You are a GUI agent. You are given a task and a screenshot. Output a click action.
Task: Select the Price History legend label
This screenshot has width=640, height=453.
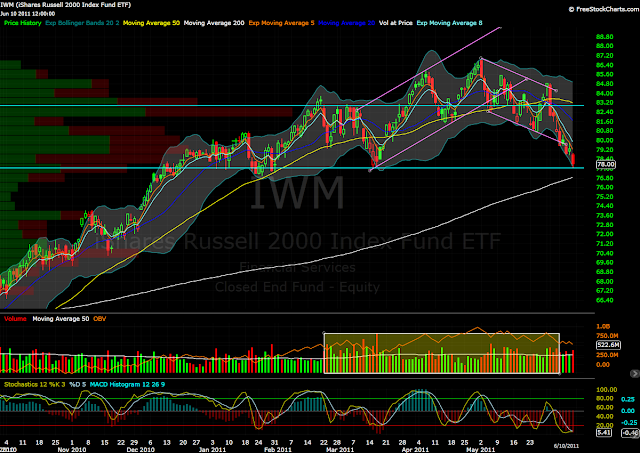pos(22,23)
